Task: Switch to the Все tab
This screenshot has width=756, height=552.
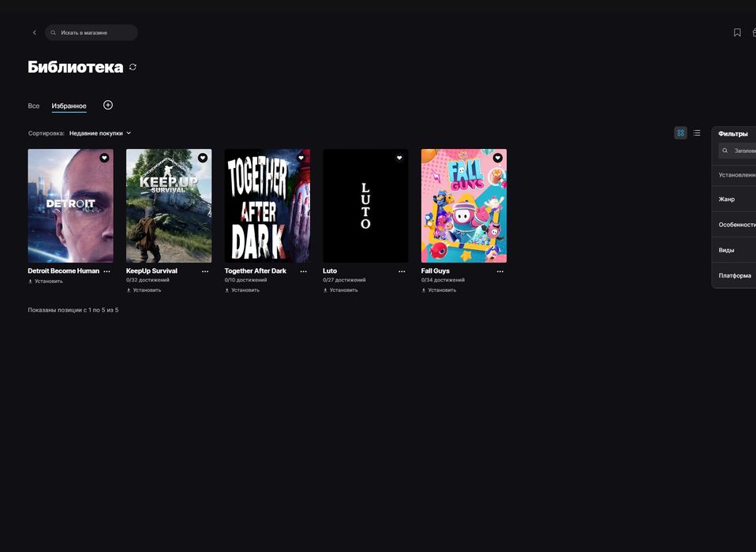Action: tap(34, 106)
